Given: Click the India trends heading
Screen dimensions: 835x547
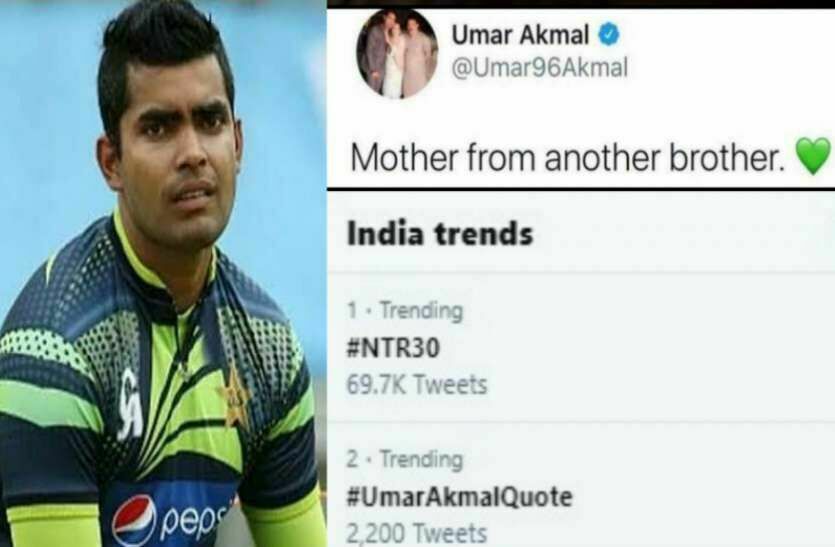Looking at the screenshot, I should [x=440, y=234].
